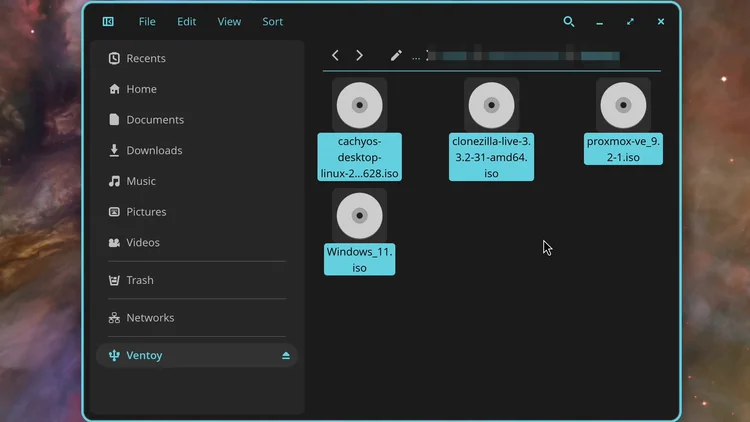Open Home folder in sidebar
The width and height of the screenshot is (750, 422).
[197, 89]
